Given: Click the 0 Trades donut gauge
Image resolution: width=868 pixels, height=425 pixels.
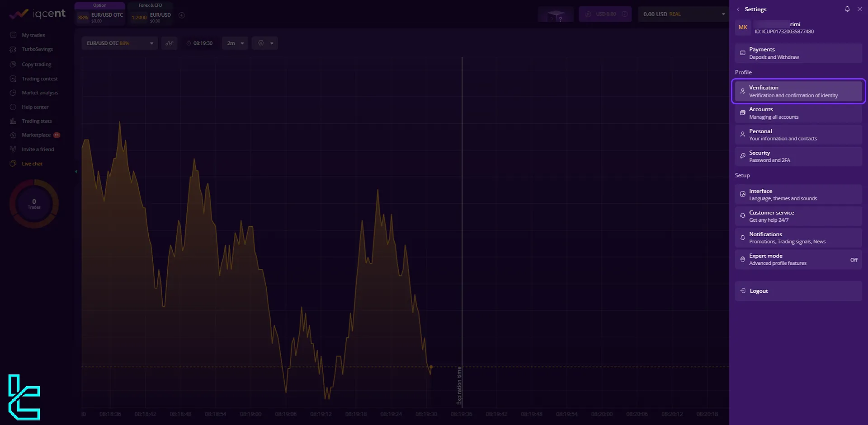Looking at the screenshot, I should [34, 204].
